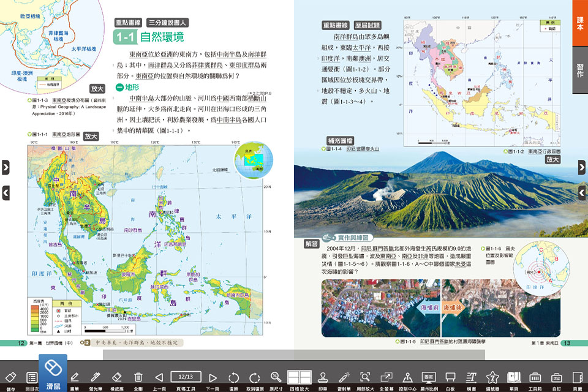
Task: Open the 頁籤 bookmarks icon
Action: (577, 378)
